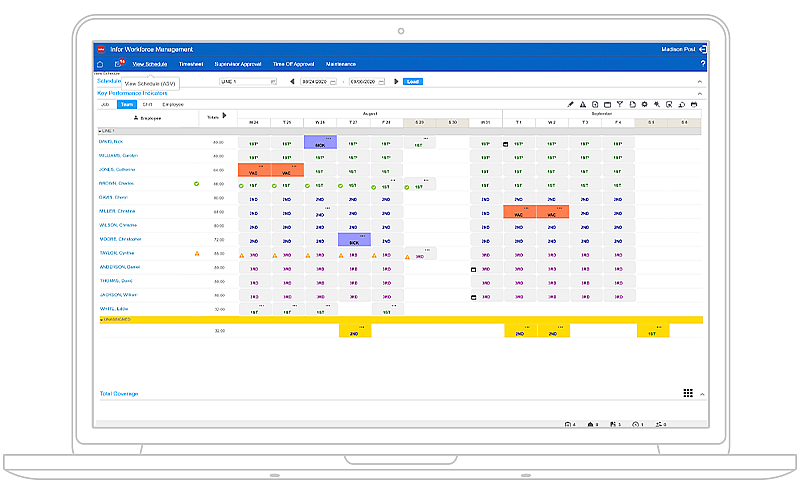Open employee link TAYLOR, Cynthia

[117, 254]
